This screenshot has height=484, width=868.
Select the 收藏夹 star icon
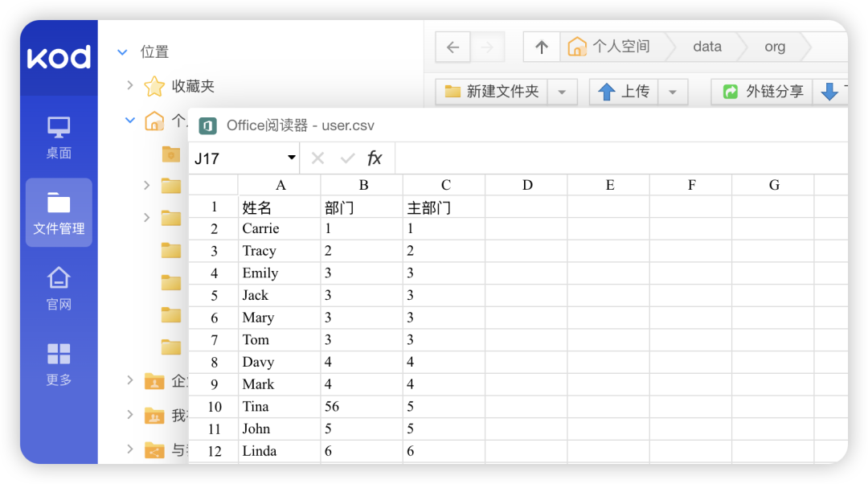[x=154, y=86]
